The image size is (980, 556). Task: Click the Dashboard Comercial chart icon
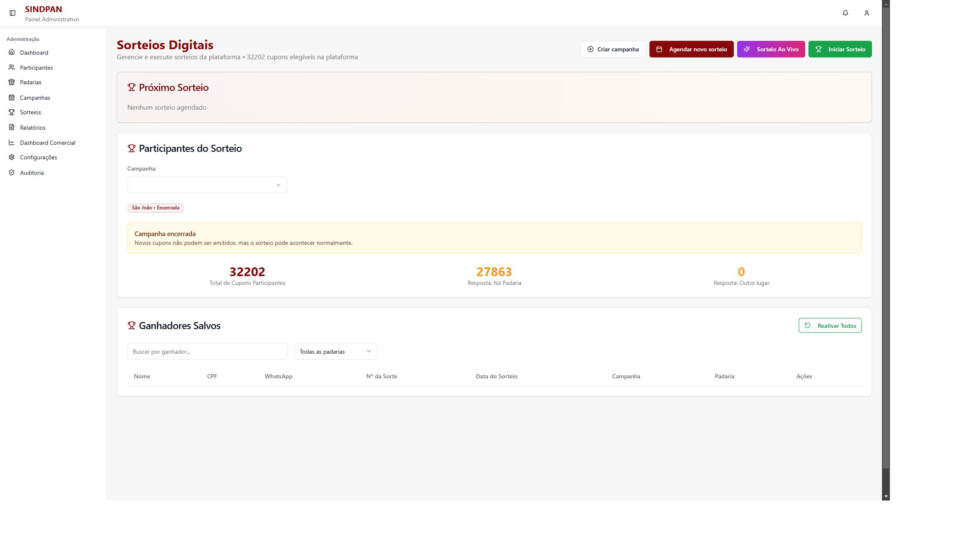(x=12, y=143)
